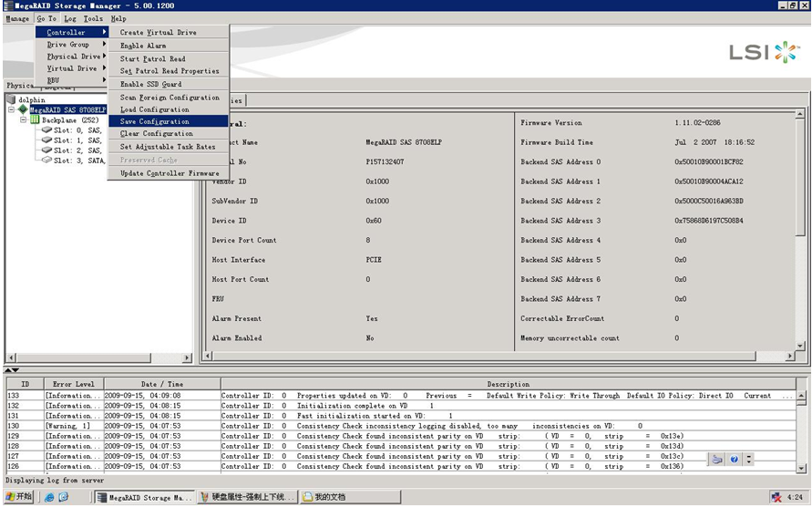This screenshot has width=812, height=508.
Task: Click the network disconnected tray icon
Action: [776, 497]
